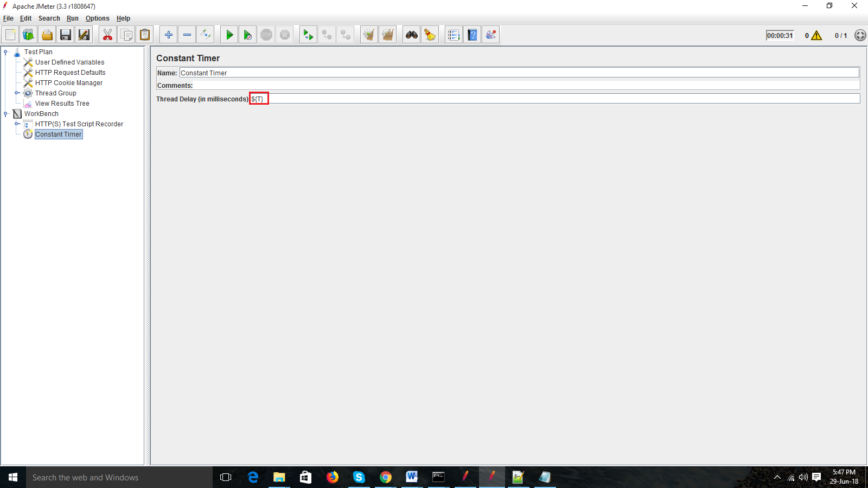
Task: Click the Name input field
Action: tap(520, 73)
